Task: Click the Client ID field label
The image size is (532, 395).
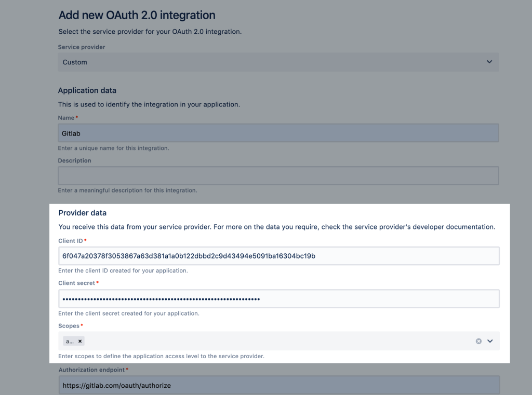Action: point(71,241)
